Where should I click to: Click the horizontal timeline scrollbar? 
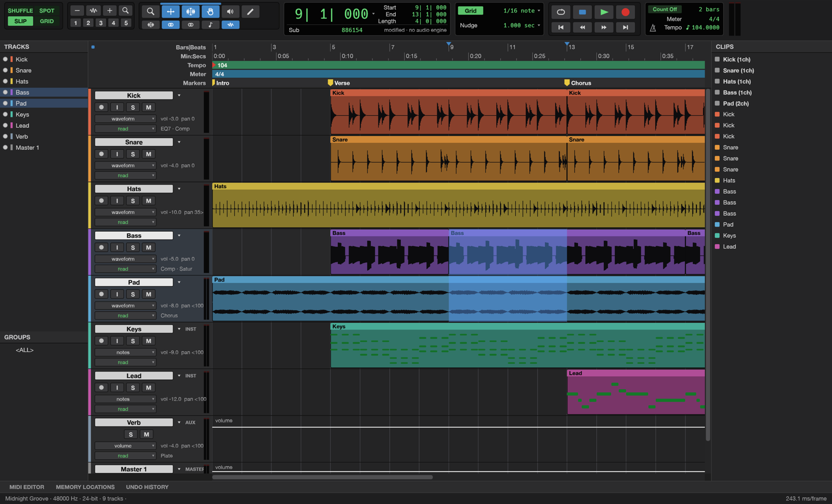click(322, 477)
